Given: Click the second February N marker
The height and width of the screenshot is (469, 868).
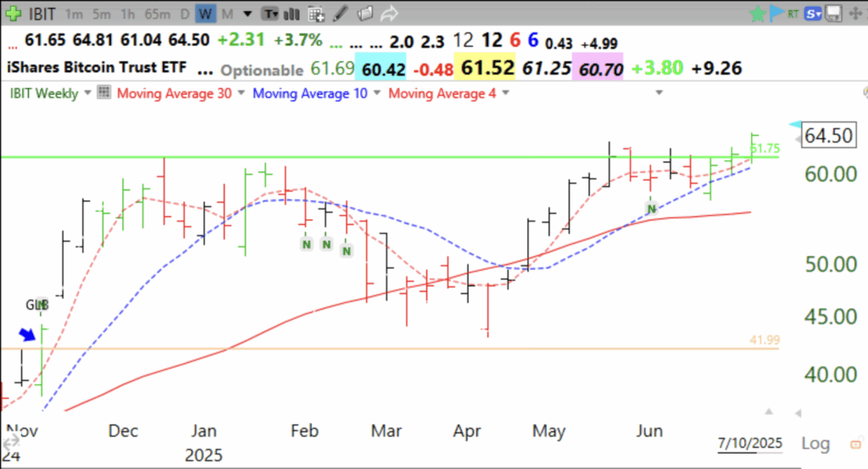Looking at the screenshot, I should click(326, 244).
